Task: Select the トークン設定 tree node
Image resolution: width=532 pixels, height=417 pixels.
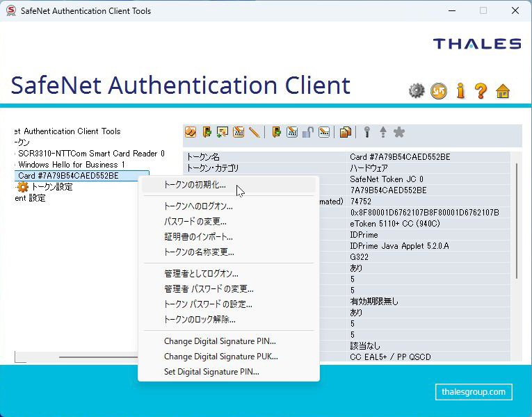Action: tap(52, 187)
